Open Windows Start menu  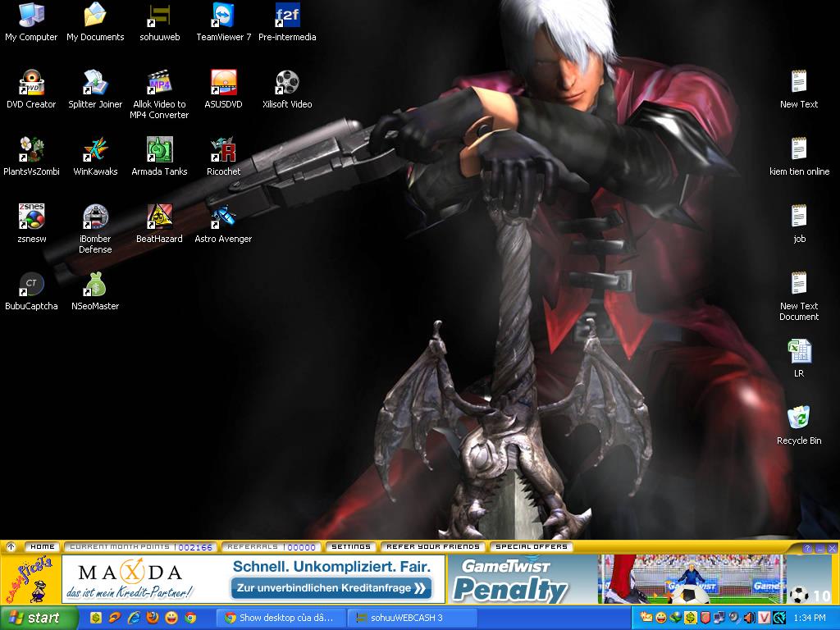pyautogui.click(x=39, y=618)
